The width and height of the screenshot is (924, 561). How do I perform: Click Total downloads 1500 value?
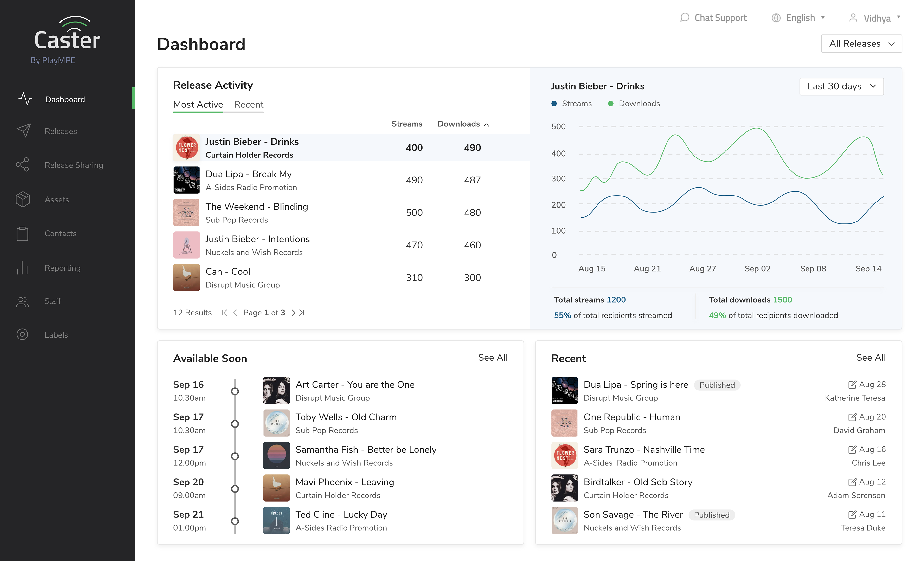(x=782, y=300)
